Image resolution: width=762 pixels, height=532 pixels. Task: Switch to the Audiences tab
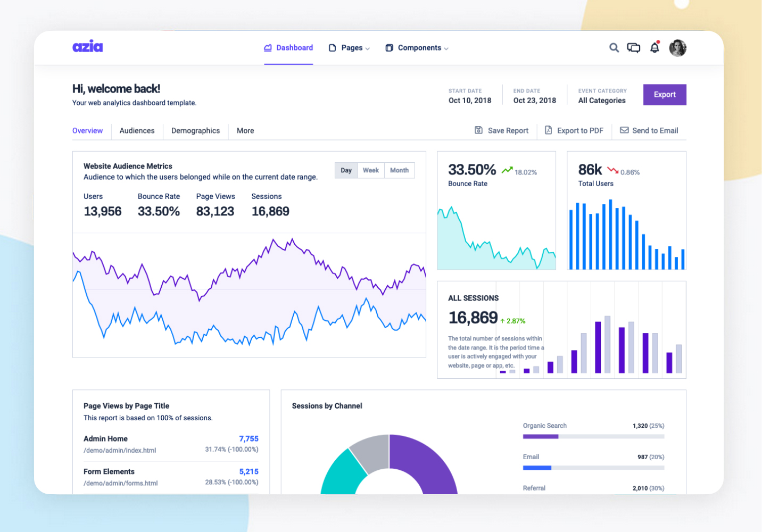pos(137,130)
